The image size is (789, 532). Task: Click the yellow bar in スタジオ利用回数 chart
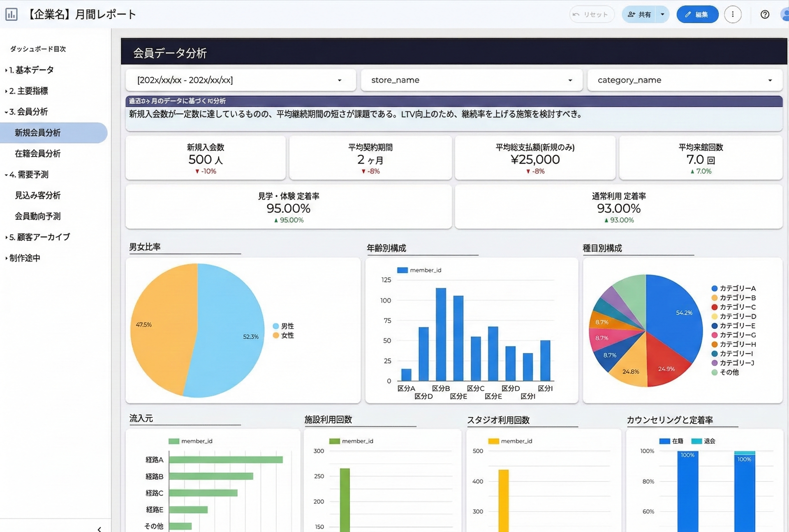click(503, 501)
